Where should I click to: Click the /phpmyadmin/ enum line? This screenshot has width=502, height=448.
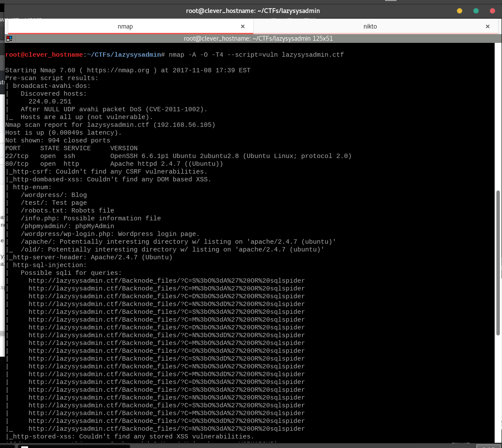(67, 226)
